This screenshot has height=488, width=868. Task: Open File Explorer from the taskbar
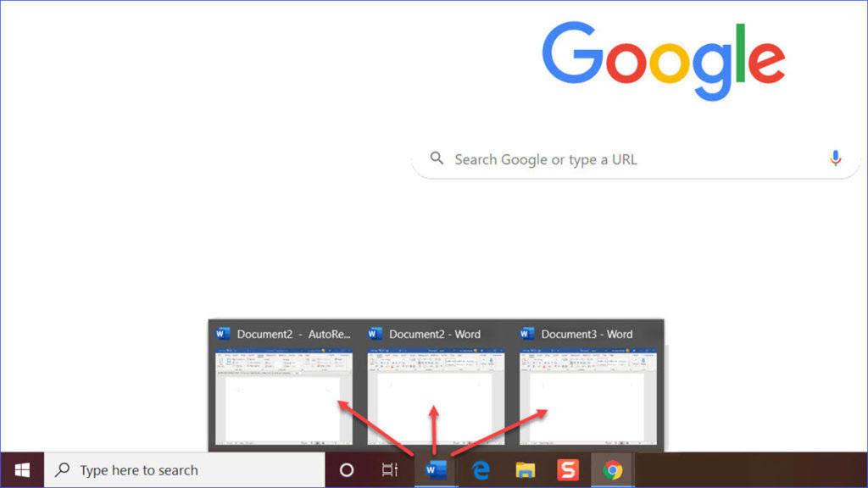[x=524, y=469]
